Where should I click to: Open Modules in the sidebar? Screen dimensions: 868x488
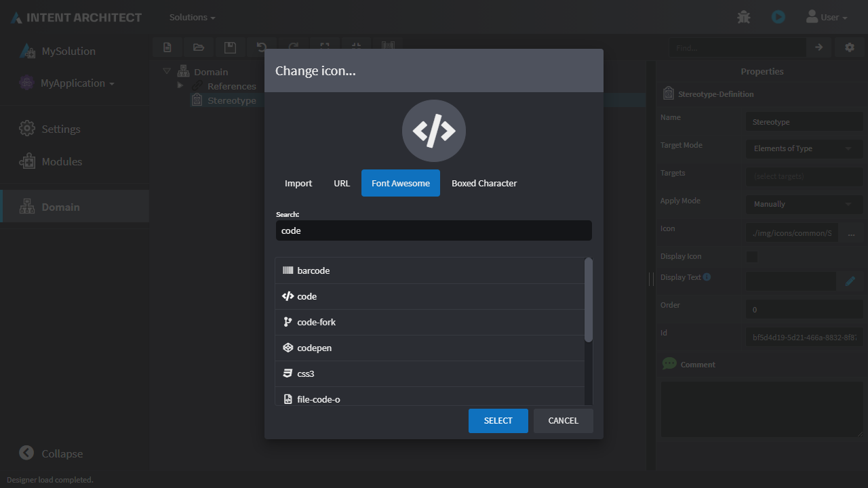75,161
